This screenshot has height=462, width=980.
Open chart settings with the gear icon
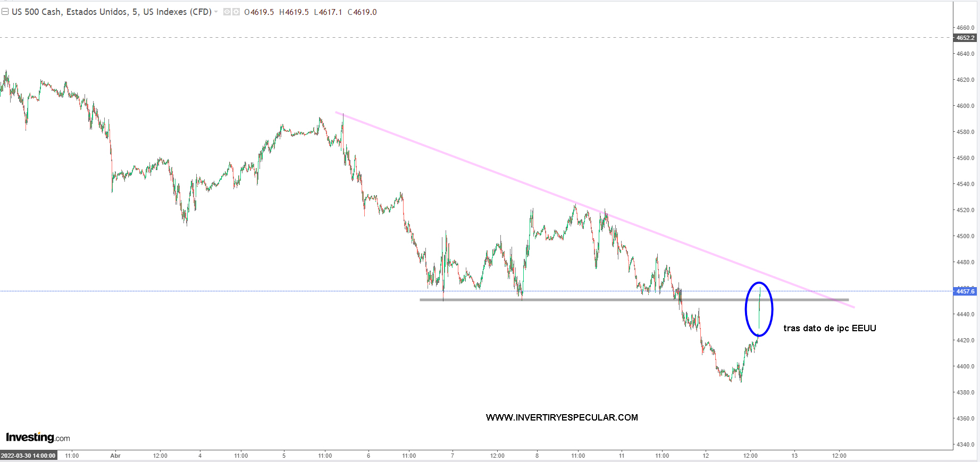(x=236, y=12)
